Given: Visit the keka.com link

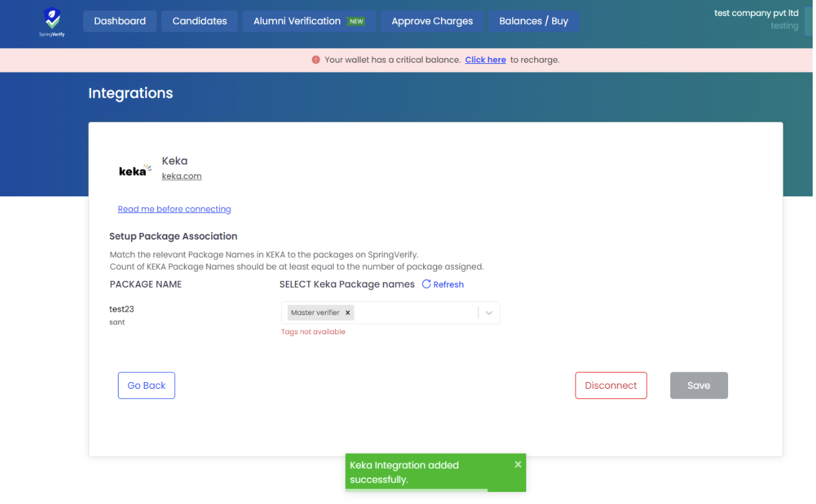Looking at the screenshot, I should 181,176.
